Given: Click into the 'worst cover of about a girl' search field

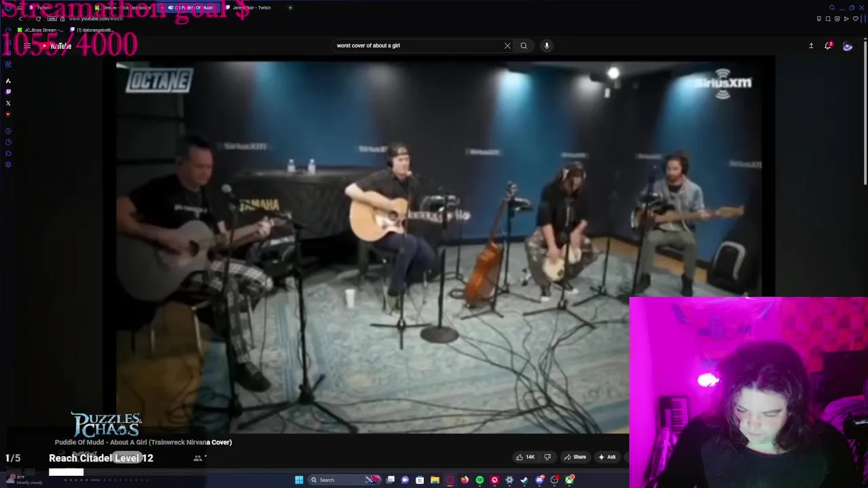Looking at the screenshot, I should point(417,45).
